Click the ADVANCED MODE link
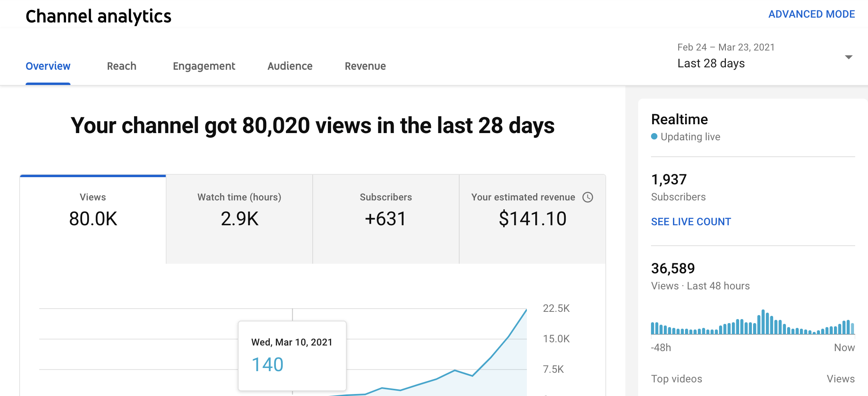 812,14
